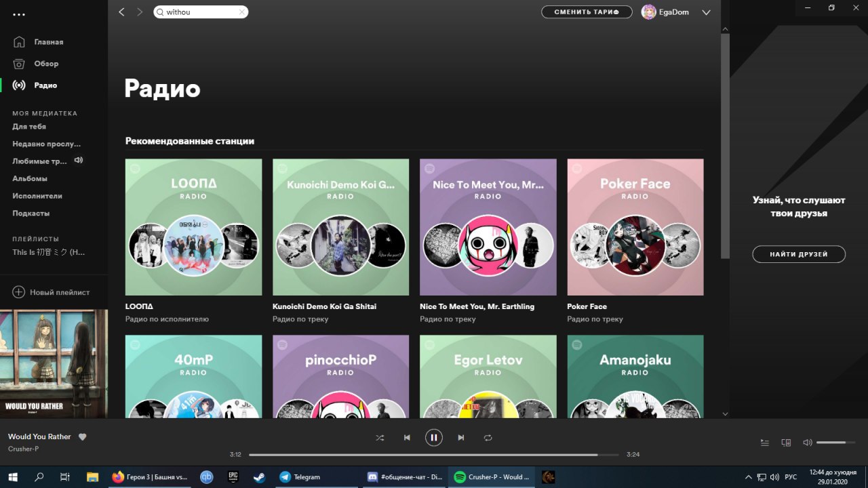Click the Найти друзей button
This screenshot has height=488, width=868.
coord(799,254)
